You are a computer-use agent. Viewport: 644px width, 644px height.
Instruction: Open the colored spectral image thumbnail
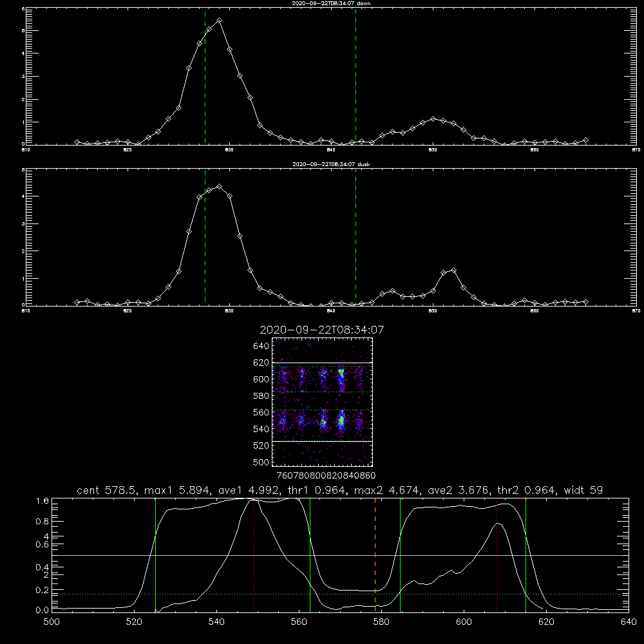pyautogui.click(x=323, y=402)
